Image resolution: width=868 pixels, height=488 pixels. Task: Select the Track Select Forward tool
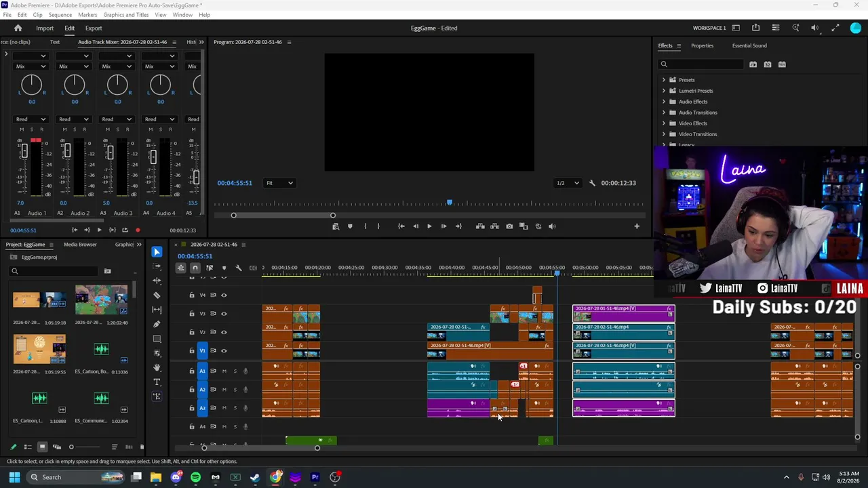(157, 266)
